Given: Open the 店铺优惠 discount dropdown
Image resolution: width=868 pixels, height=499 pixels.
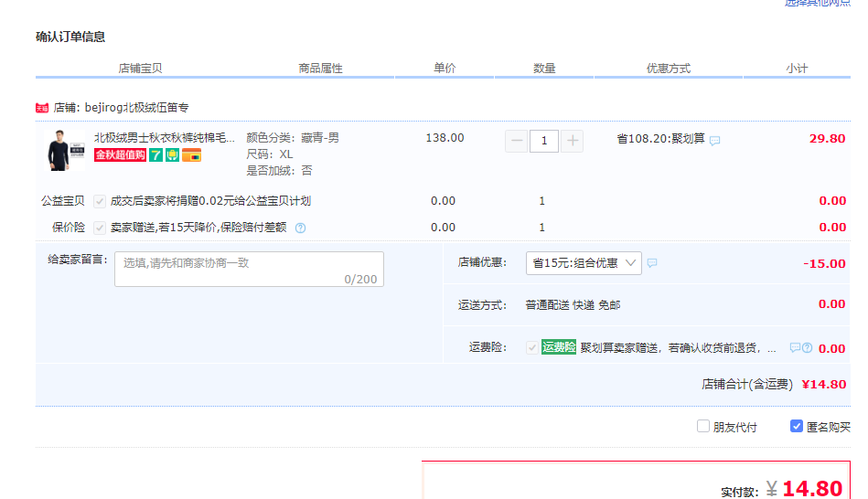Looking at the screenshot, I should (x=584, y=263).
